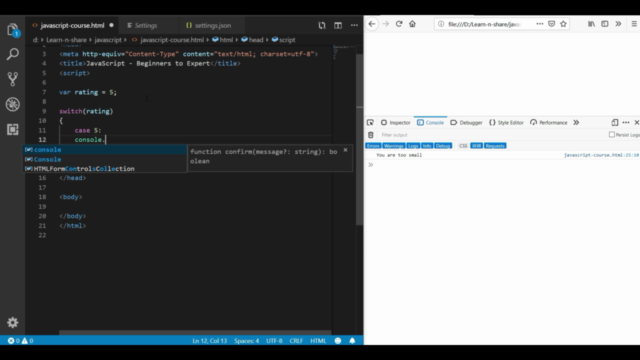This screenshot has height=360, width=640.
Task: Click the feedback smiley in status bar
Action: [x=338, y=340]
